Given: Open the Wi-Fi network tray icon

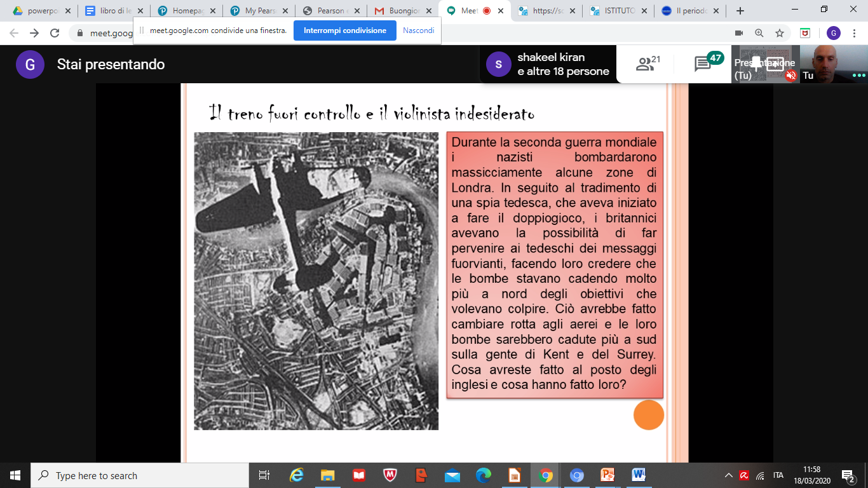Looking at the screenshot, I should click(x=760, y=475).
